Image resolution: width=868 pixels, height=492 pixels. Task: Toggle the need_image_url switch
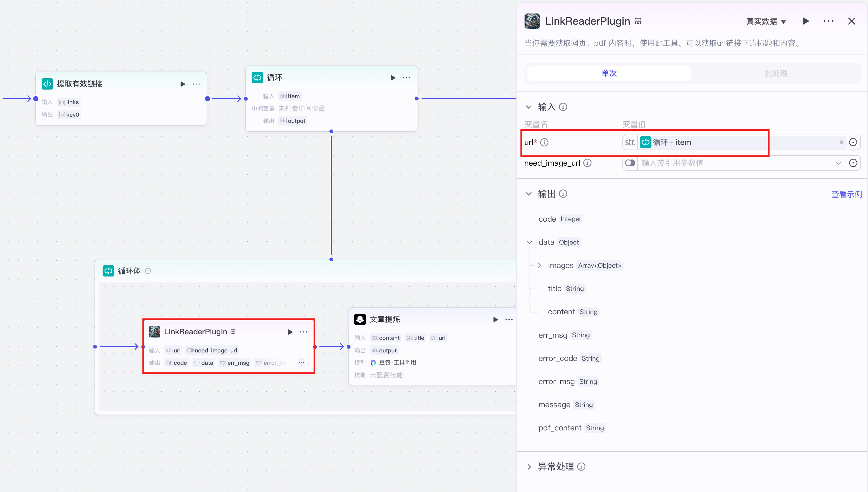click(x=630, y=163)
